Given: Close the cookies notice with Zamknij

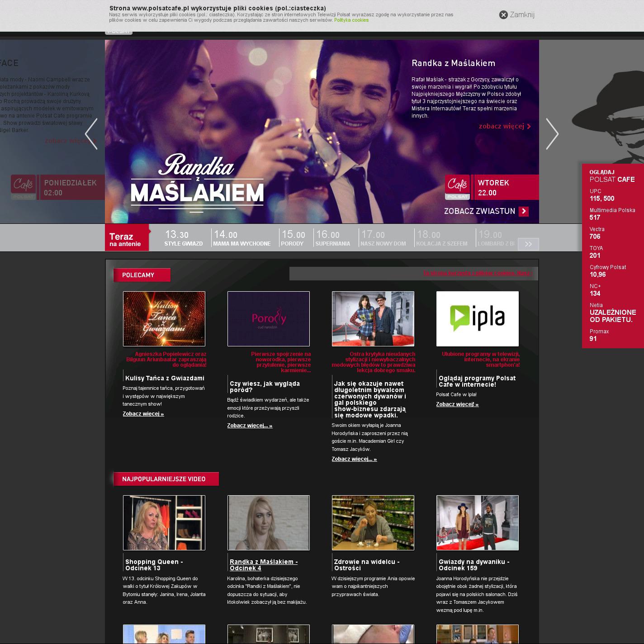Looking at the screenshot, I should (516, 15).
